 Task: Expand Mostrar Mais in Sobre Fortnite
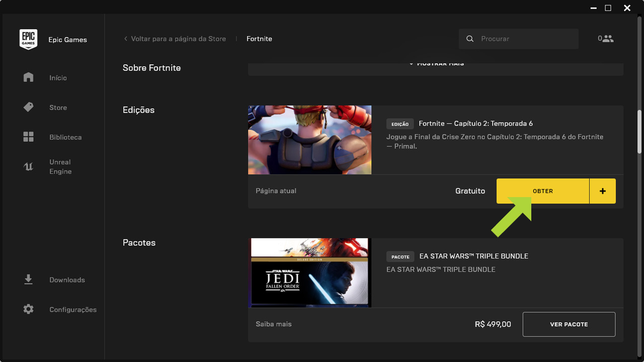coord(436,64)
